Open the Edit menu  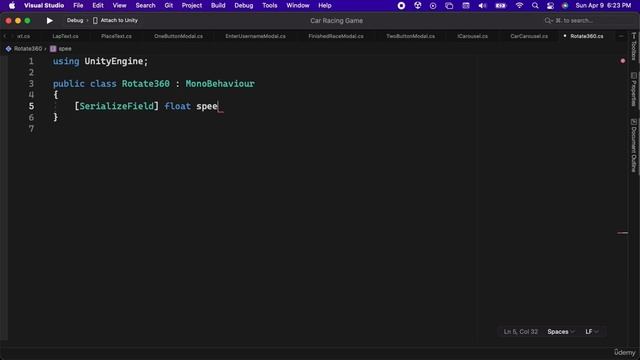coord(98,6)
